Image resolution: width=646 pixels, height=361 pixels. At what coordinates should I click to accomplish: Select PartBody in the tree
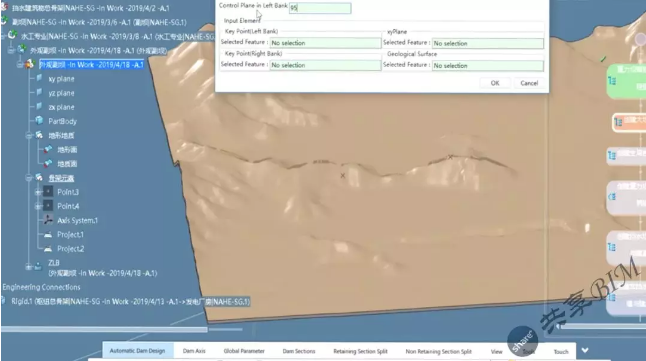point(63,121)
